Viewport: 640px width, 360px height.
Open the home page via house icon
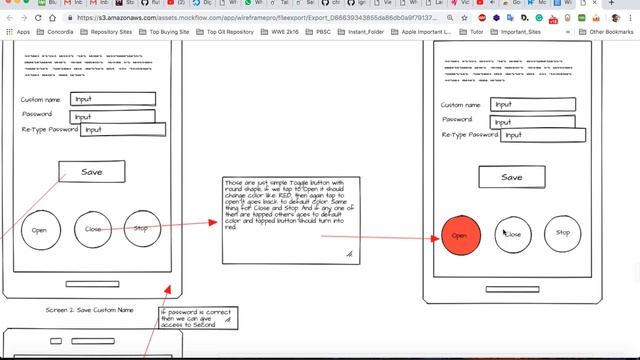click(x=52, y=18)
